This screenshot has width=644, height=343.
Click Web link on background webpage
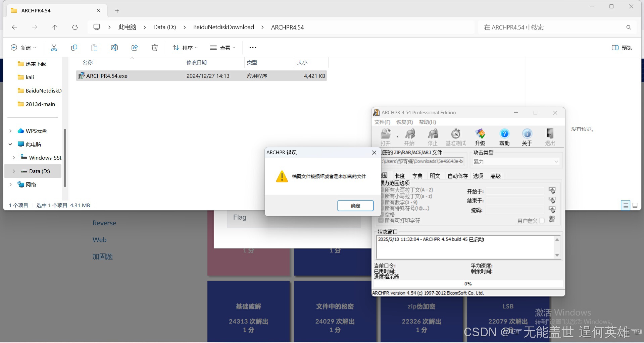tap(99, 240)
